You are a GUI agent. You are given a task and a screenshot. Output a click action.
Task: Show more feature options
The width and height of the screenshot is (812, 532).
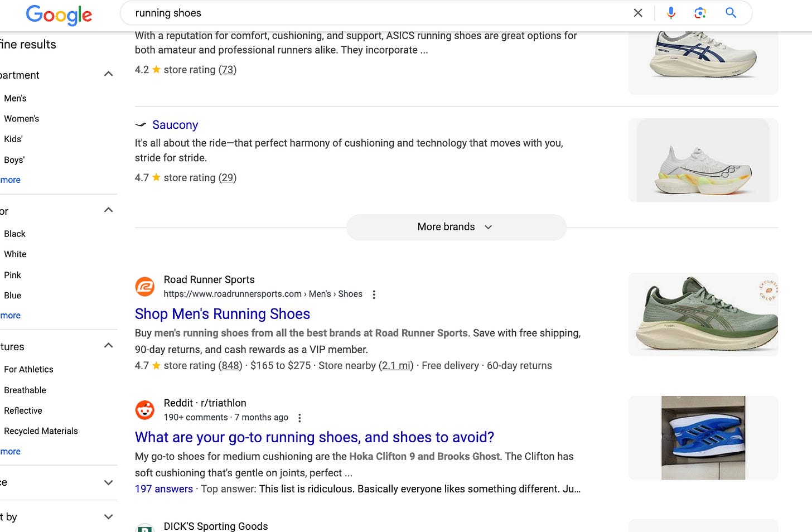[10, 451]
